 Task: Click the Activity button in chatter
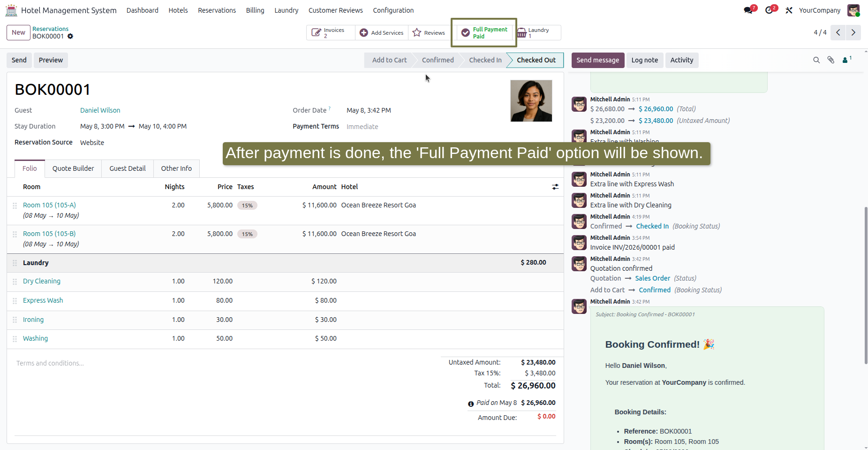682,60
